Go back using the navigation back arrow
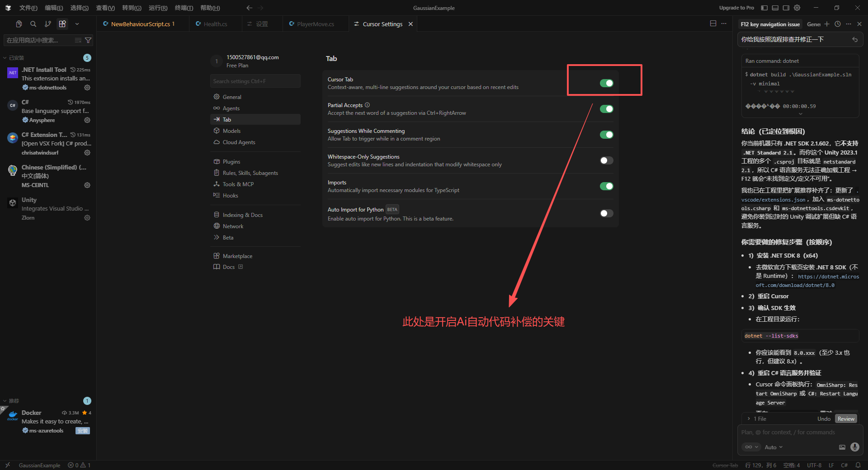868x470 pixels. pyautogui.click(x=249, y=8)
